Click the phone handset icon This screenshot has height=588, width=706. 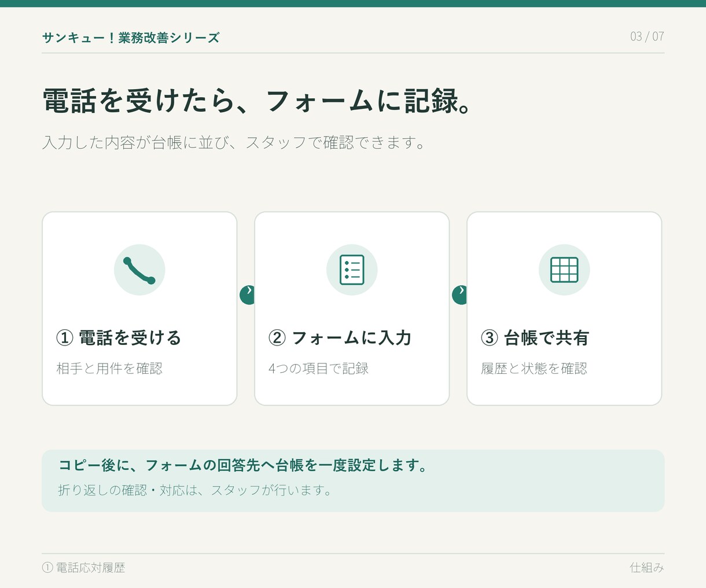click(x=139, y=270)
